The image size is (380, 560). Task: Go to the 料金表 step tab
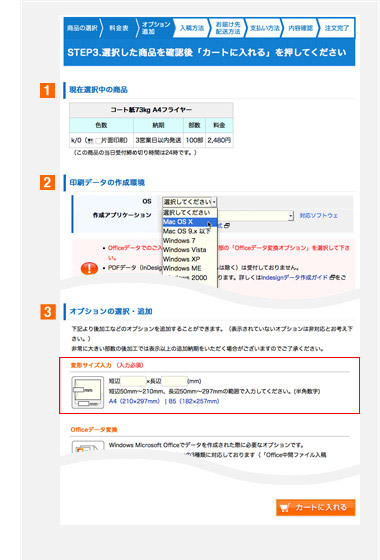[119, 28]
